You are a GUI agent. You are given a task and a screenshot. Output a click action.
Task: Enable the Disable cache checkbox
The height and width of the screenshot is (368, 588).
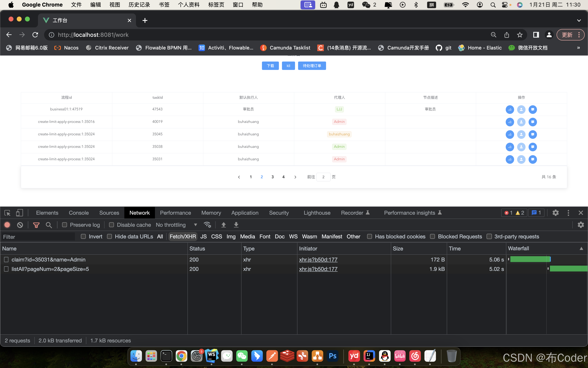[x=111, y=225]
